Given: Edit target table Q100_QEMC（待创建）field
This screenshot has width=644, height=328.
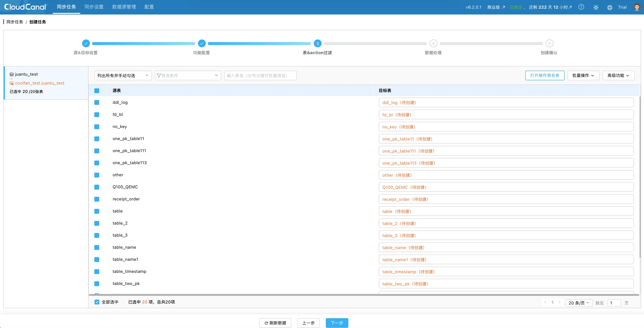Looking at the screenshot, I should (506, 187).
